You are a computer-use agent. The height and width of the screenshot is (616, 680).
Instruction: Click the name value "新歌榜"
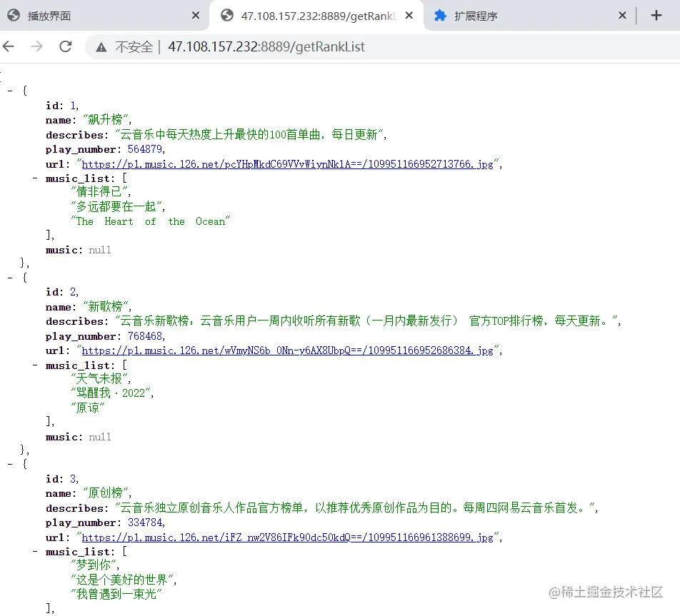pos(106,306)
